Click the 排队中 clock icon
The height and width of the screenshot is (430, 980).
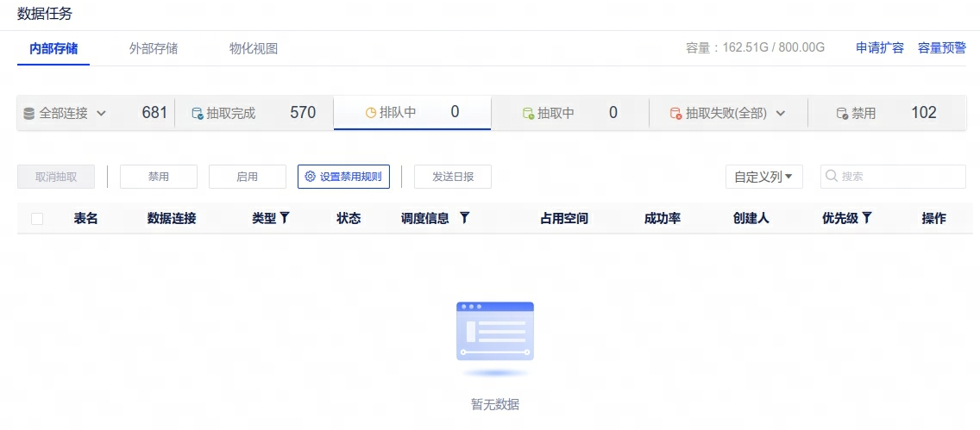(x=371, y=113)
